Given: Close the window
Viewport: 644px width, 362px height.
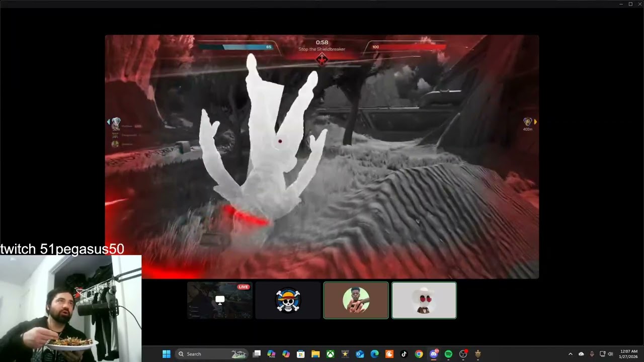Looking at the screenshot, I should (x=639, y=4).
